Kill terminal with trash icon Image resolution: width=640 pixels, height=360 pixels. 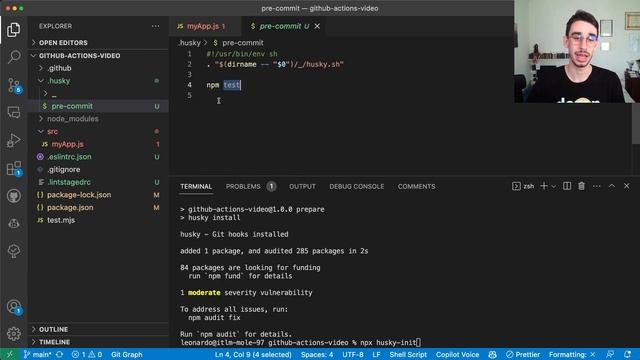tap(582, 186)
